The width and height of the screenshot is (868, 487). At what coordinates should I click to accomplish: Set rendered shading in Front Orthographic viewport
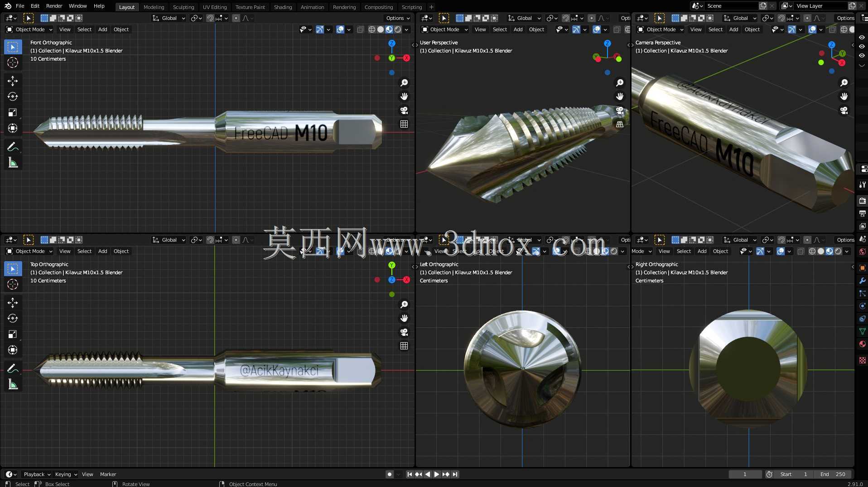[398, 29]
